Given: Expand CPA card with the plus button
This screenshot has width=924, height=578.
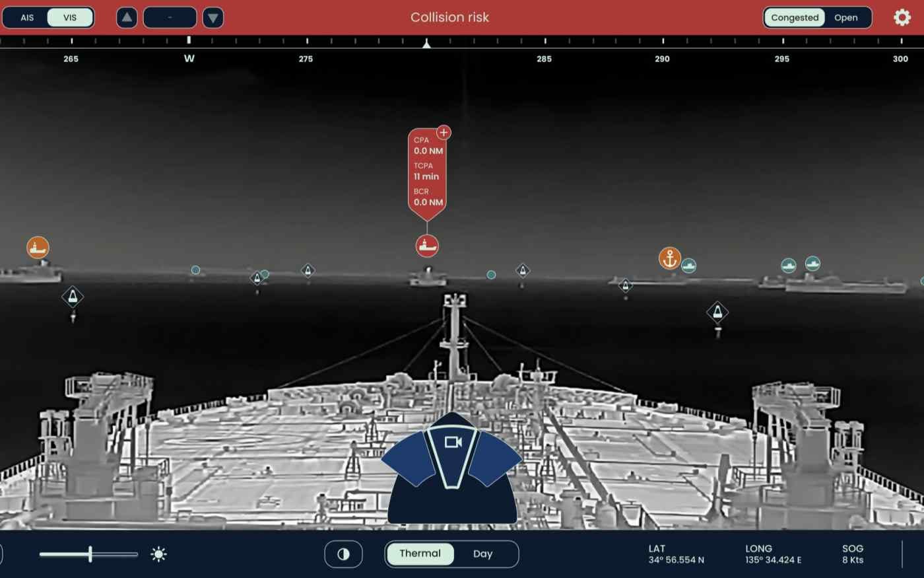Looking at the screenshot, I should coord(444,132).
